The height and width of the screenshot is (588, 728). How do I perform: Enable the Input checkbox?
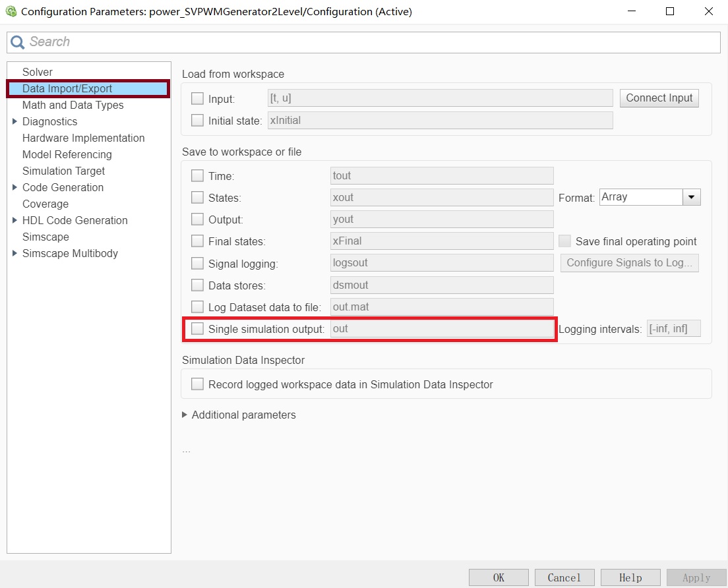pyautogui.click(x=197, y=98)
